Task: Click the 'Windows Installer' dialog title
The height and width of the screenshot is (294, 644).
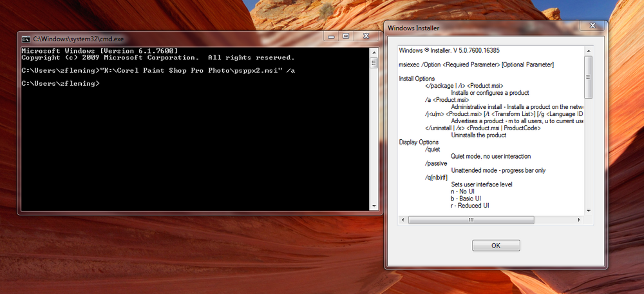Action: coord(413,28)
